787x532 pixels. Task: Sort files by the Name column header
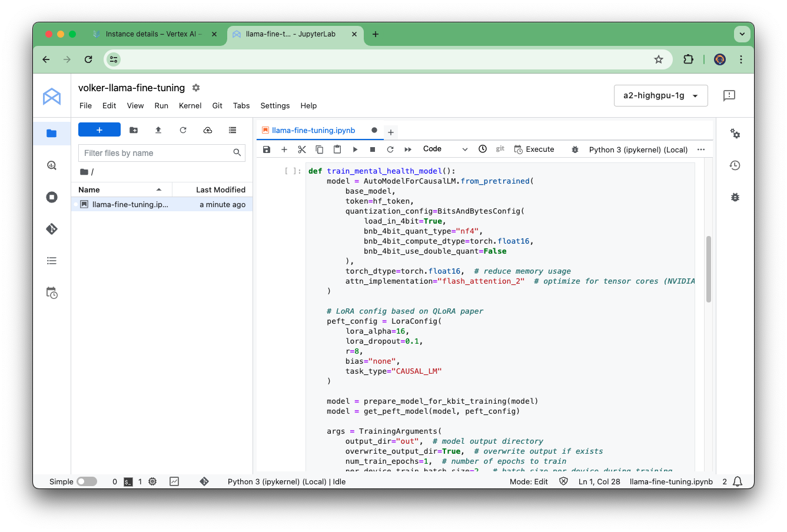pyautogui.click(x=89, y=189)
